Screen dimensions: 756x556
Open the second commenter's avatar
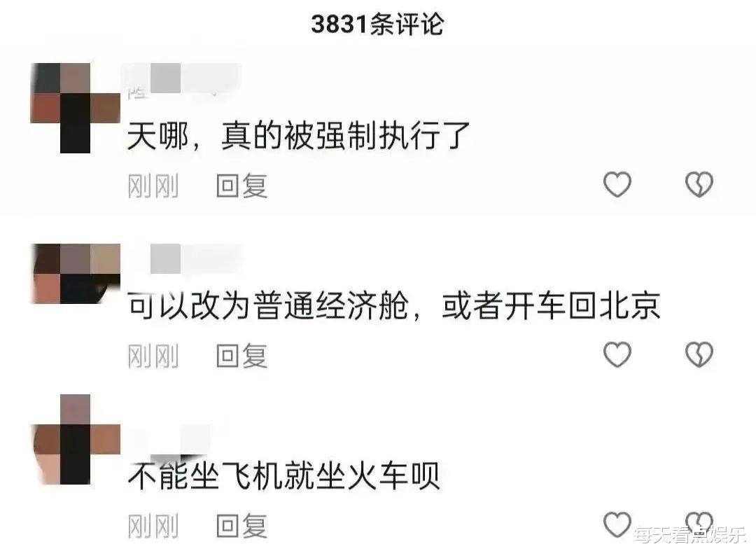coord(75,274)
